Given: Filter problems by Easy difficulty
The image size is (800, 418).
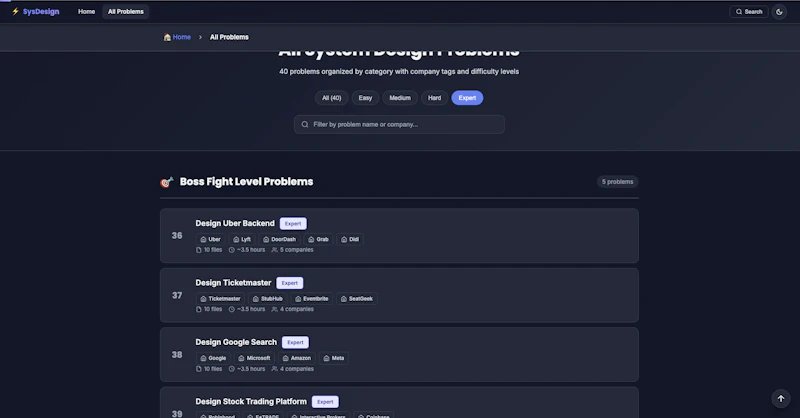Looking at the screenshot, I should (365, 98).
